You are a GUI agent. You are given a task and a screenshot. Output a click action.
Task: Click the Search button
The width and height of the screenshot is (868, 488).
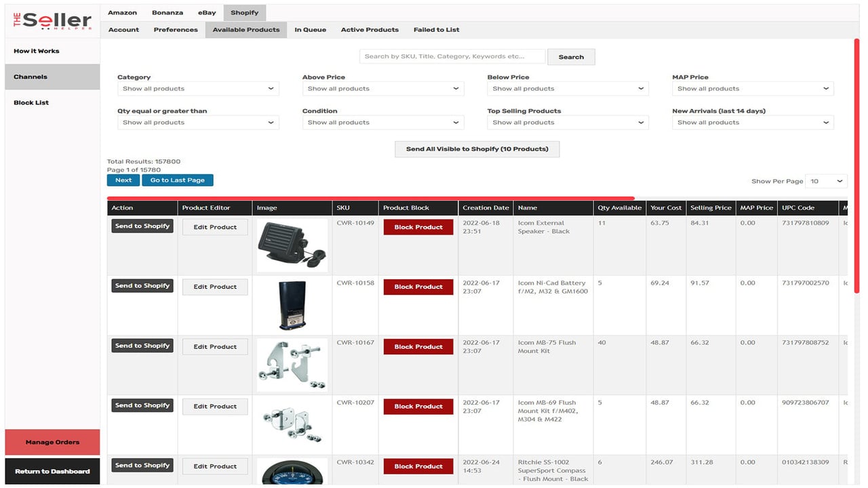pos(571,57)
